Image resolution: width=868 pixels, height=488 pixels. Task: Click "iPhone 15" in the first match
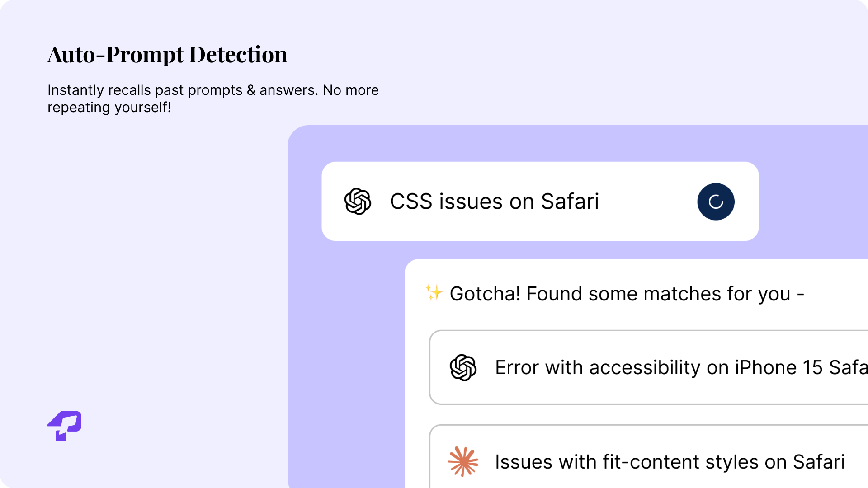point(778,367)
